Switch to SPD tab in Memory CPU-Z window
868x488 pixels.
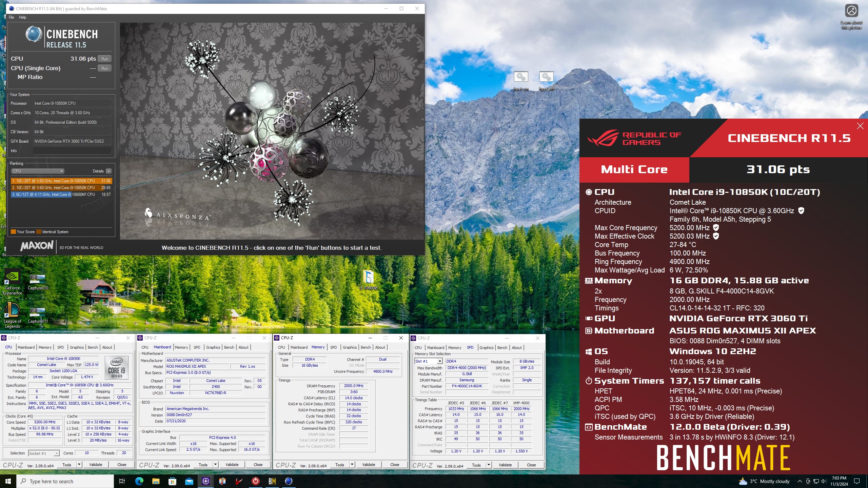(334, 347)
